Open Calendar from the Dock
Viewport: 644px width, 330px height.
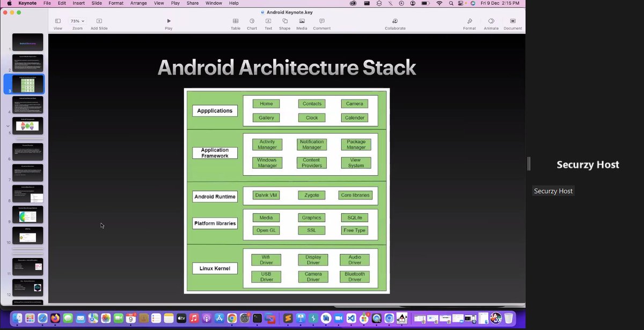tap(131, 318)
